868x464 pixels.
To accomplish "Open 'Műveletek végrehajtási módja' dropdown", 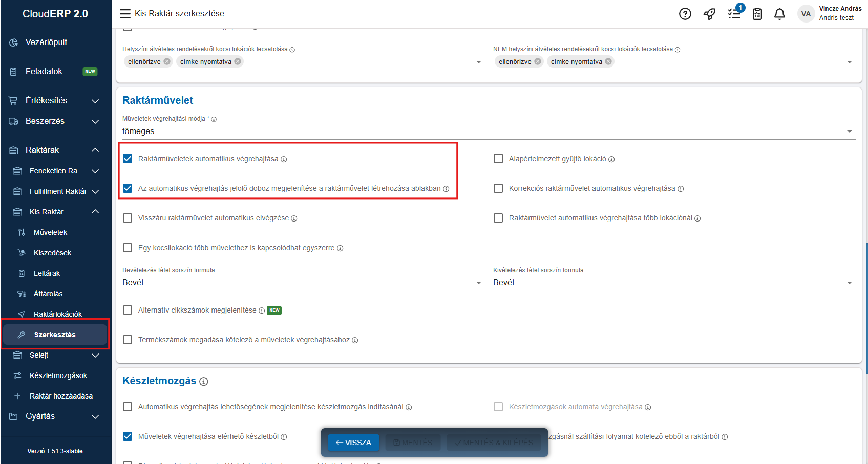I will click(x=489, y=131).
